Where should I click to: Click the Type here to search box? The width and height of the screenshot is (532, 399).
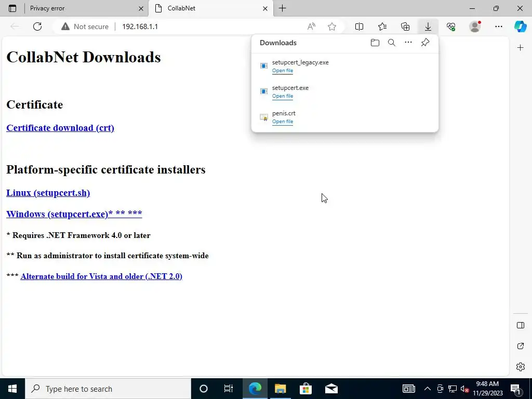tap(108, 389)
